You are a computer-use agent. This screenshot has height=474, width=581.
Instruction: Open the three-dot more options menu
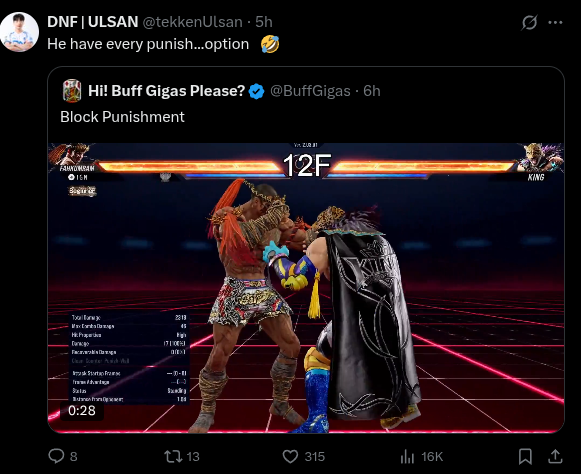tap(555, 23)
